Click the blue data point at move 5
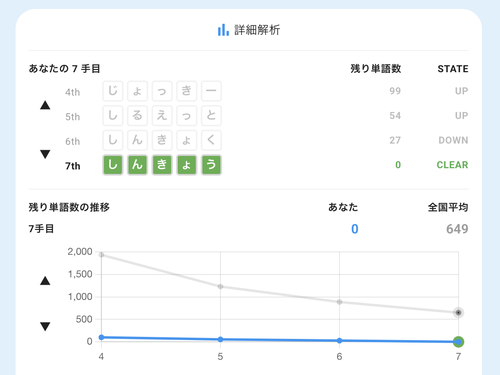Image resolution: width=500 pixels, height=375 pixels. point(220,339)
